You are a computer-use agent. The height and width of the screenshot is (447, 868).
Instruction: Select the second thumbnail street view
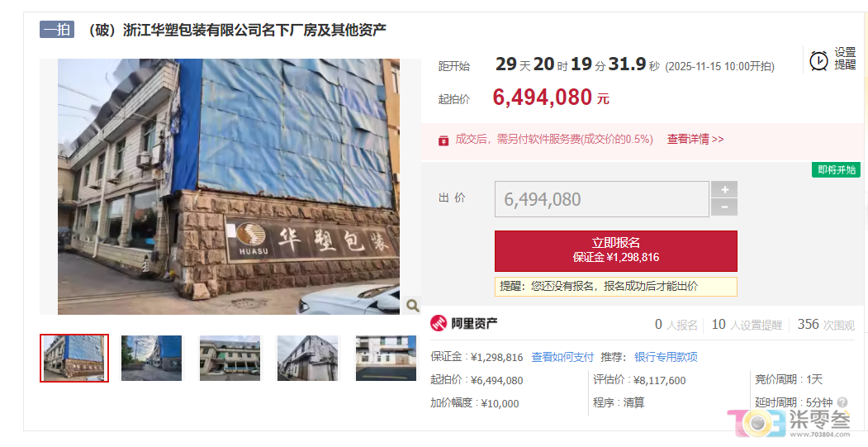(152, 358)
